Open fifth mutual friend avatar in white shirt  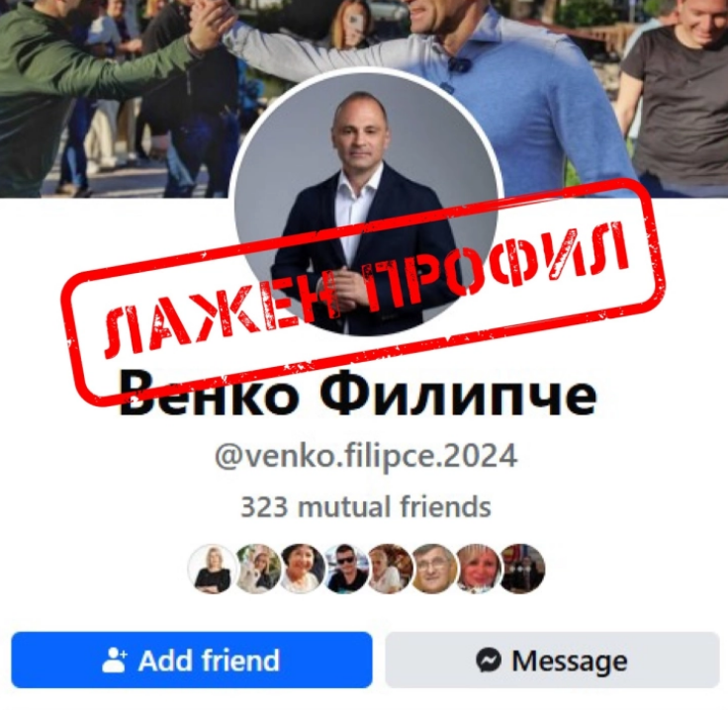pyautogui.click(x=389, y=569)
